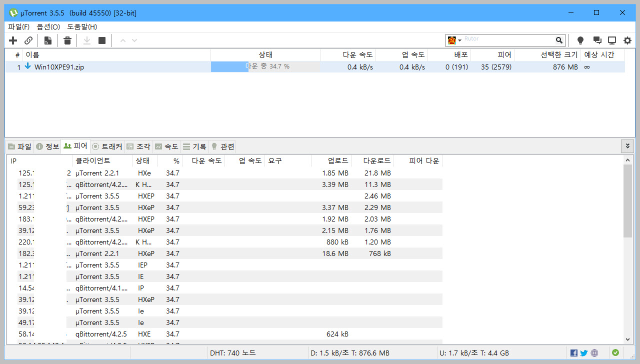Click the Stop torrent square icon
Viewport: 640px width, 364px height.
pyautogui.click(x=102, y=40)
